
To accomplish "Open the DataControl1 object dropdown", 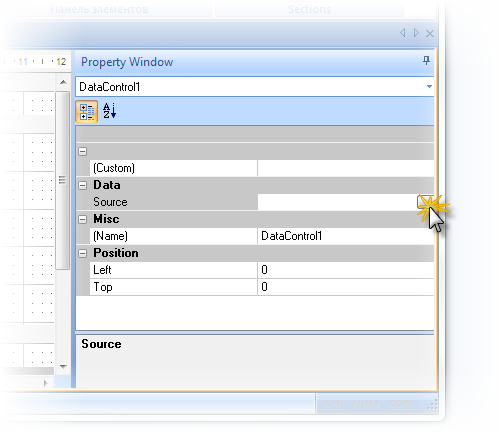I will pyautogui.click(x=429, y=87).
